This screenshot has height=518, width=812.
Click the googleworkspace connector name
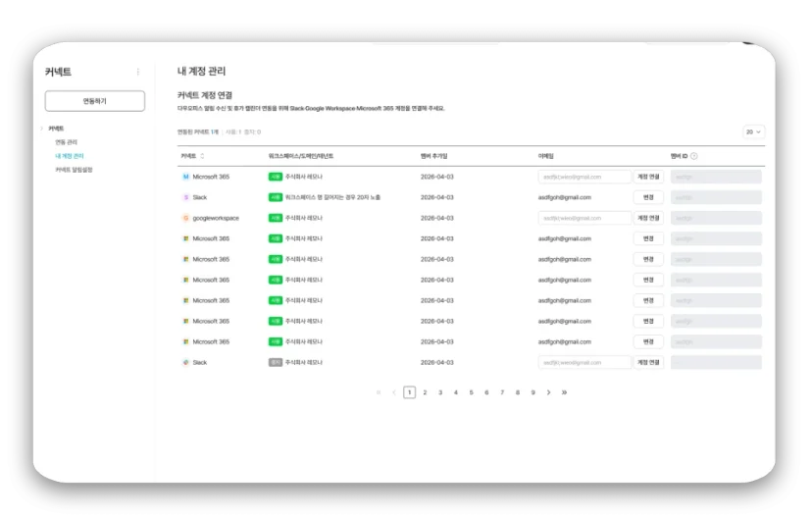coord(216,218)
